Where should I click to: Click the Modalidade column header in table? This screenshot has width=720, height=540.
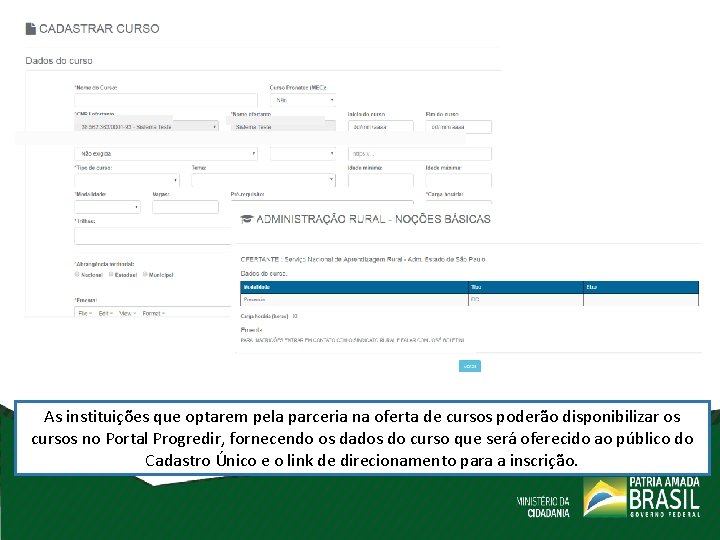pos(354,287)
